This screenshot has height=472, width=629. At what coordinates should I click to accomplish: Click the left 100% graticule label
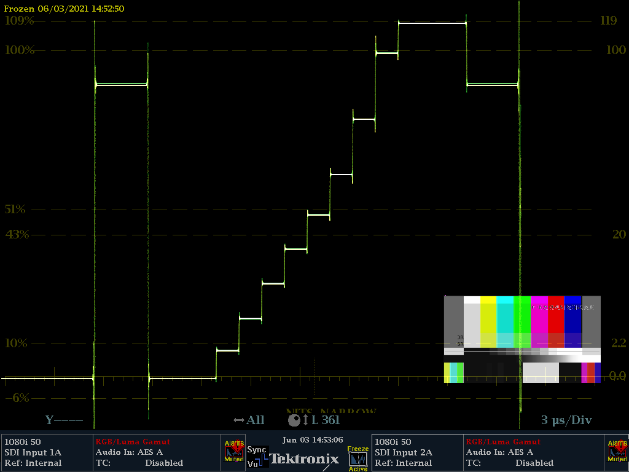[x=19, y=50]
